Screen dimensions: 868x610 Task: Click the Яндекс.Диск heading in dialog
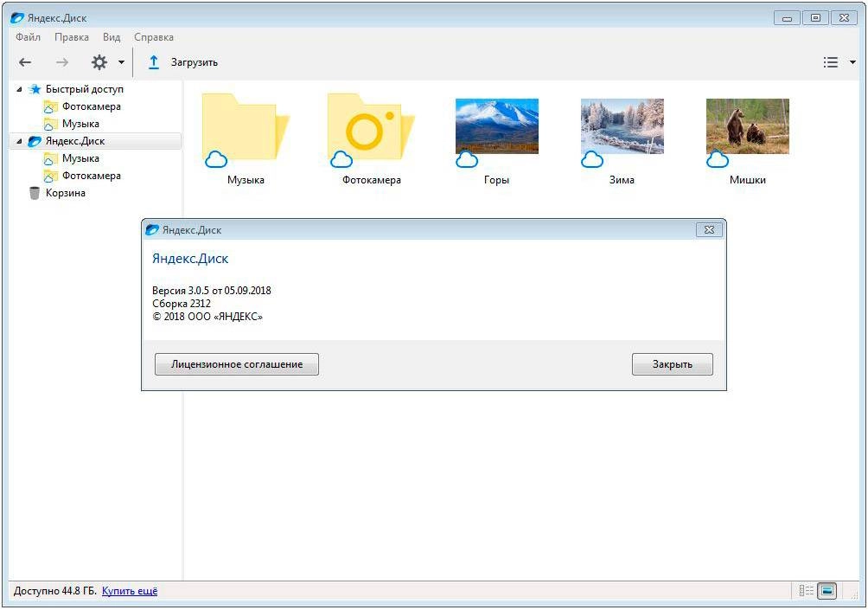(190, 258)
